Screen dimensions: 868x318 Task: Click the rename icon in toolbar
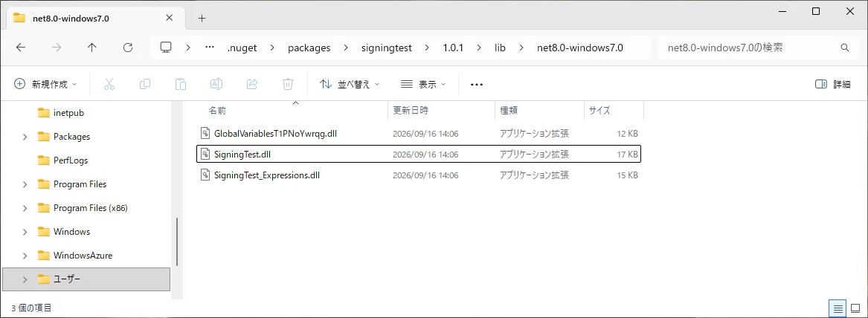(216, 84)
